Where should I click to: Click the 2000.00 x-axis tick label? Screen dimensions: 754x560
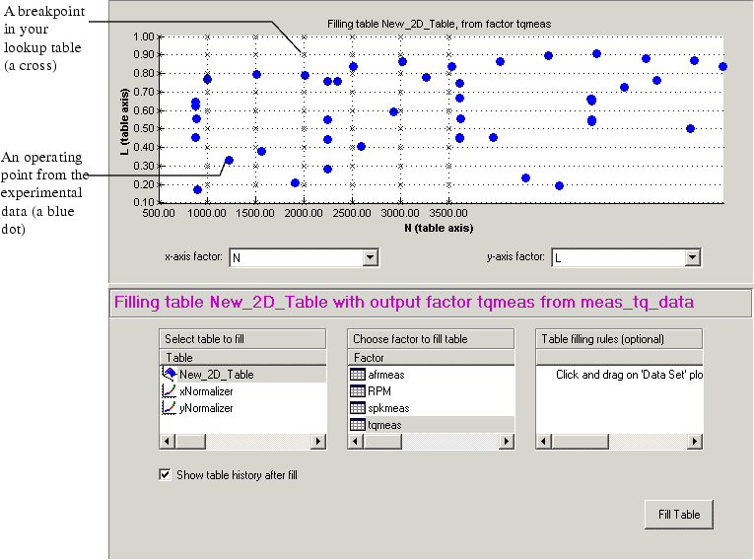click(x=304, y=213)
